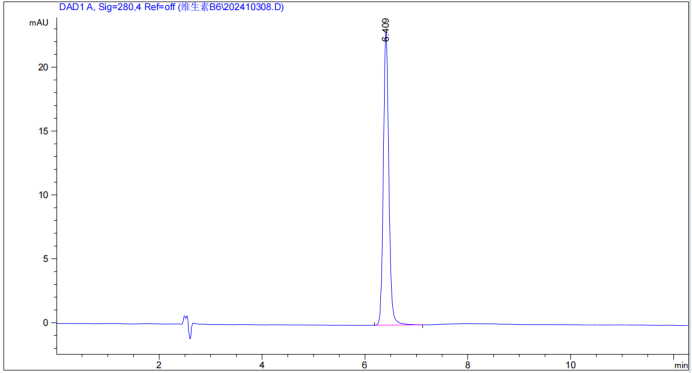Select the 6.409 retention time peak label
The image size is (692, 373).
[x=386, y=30]
